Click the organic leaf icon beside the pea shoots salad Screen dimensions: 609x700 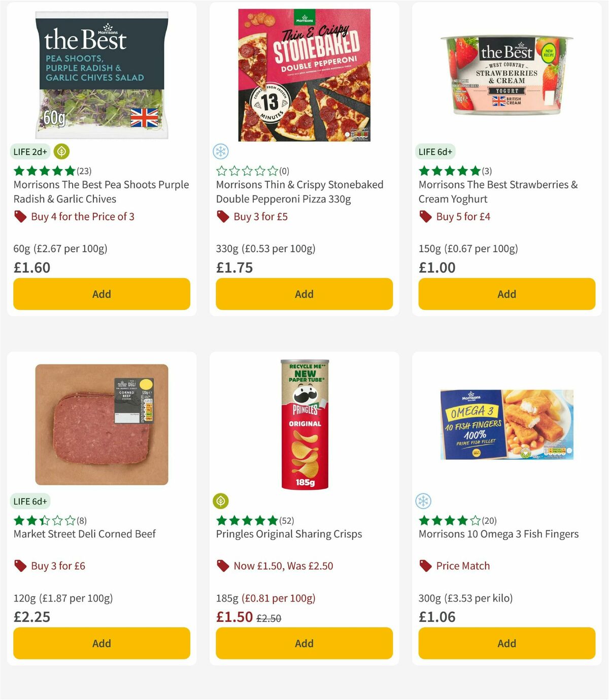60,151
